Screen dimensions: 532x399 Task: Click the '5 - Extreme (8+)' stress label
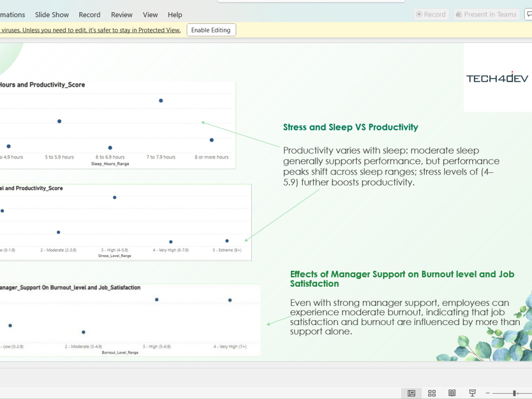[227, 250]
